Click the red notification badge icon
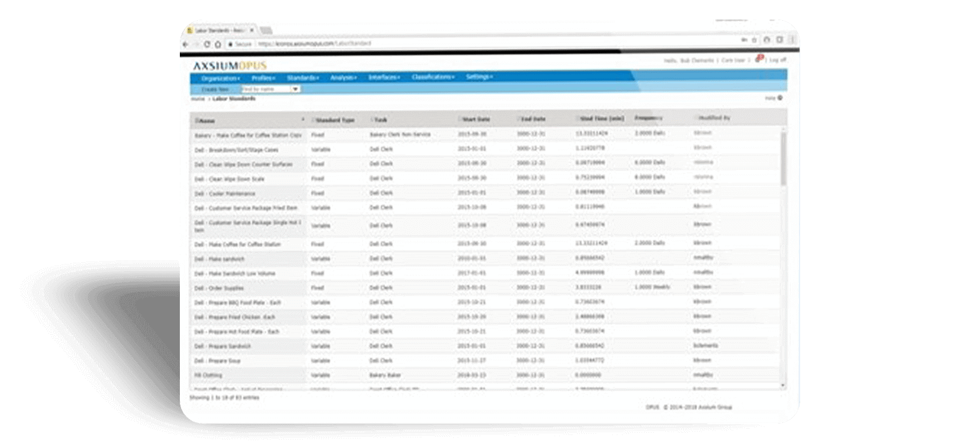Viewport: 980px width, 446px height. pos(759,58)
